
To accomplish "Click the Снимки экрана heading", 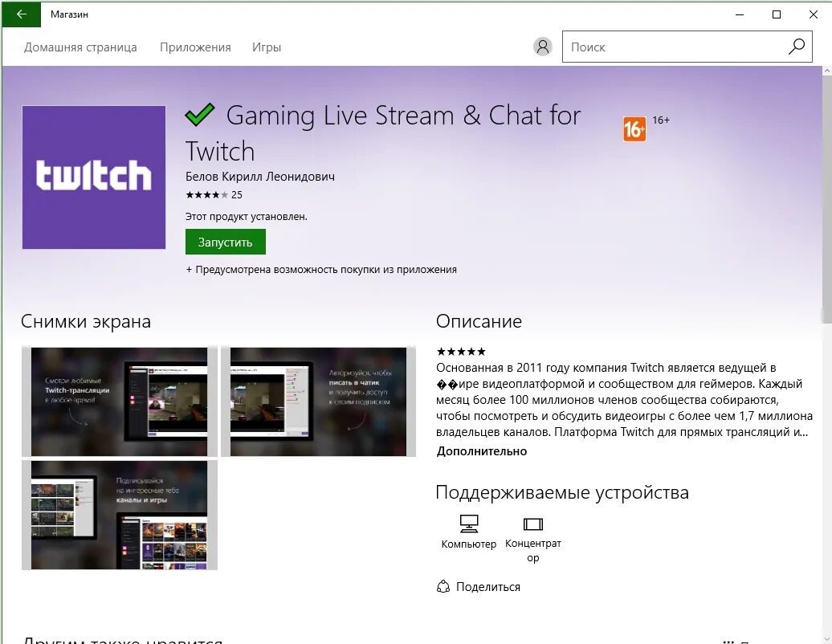I will point(86,321).
